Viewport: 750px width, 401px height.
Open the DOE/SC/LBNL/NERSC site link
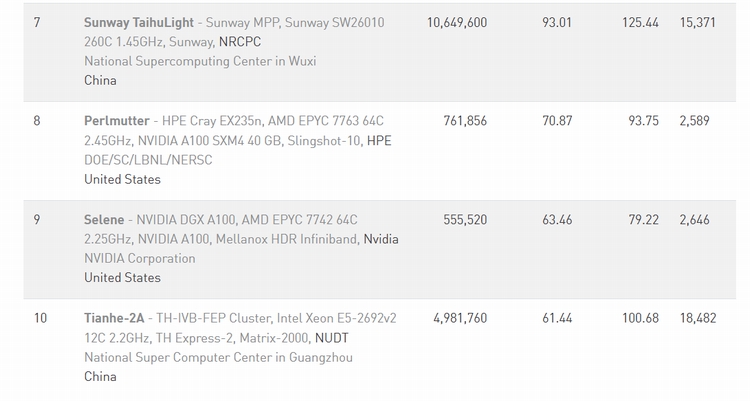coord(148,160)
